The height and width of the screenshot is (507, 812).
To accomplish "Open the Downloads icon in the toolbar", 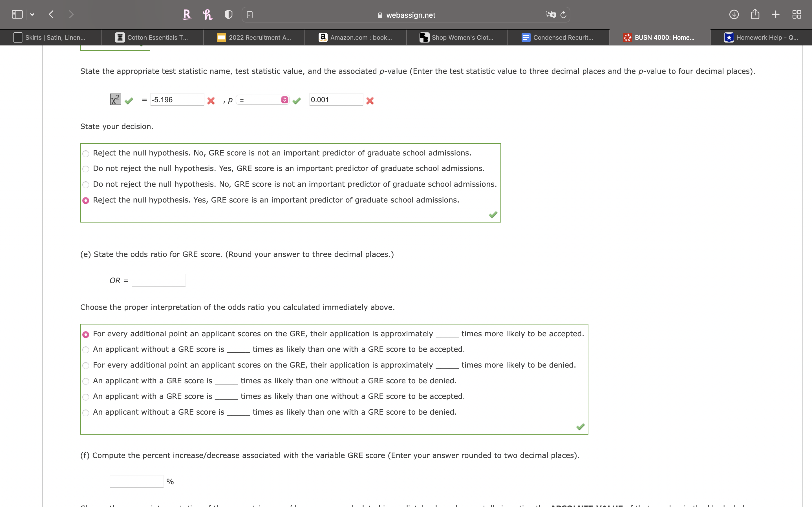I will 734,14.
